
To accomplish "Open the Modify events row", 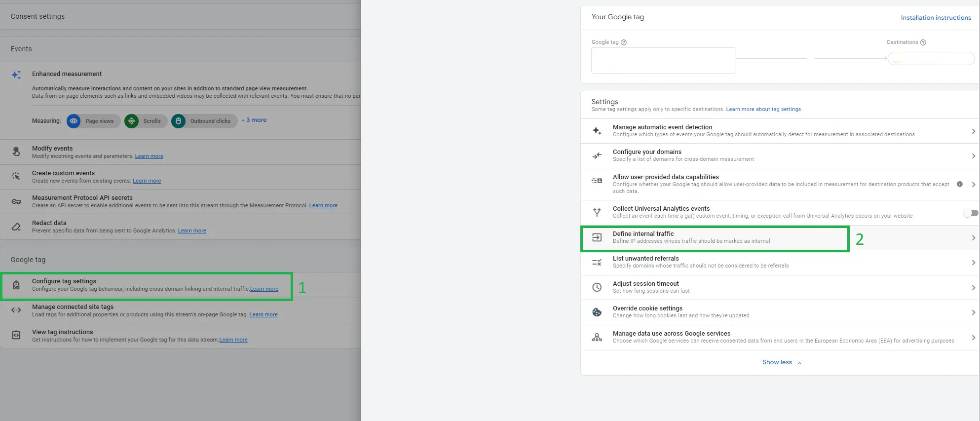I will [181, 152].
